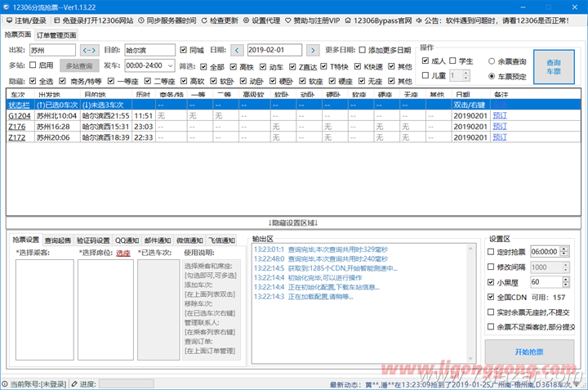Image resolution: width=588 pixels, height=390 pixels.
Task: Check the 儿童 checkbox
Action: tap(425, 75)
